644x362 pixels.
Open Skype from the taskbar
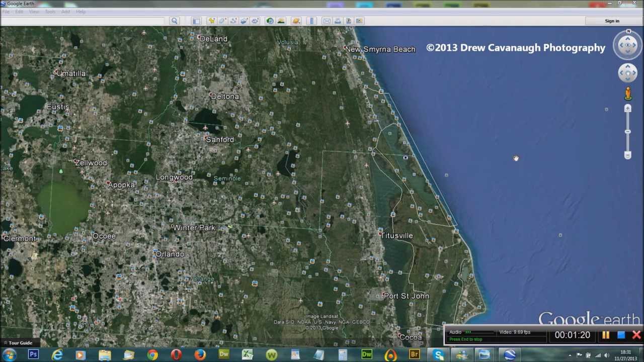(438, 355)
